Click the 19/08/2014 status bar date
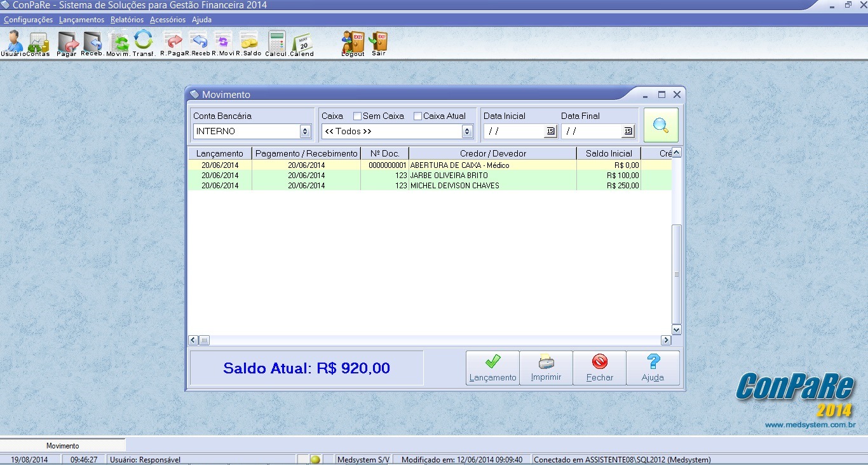 29,459
